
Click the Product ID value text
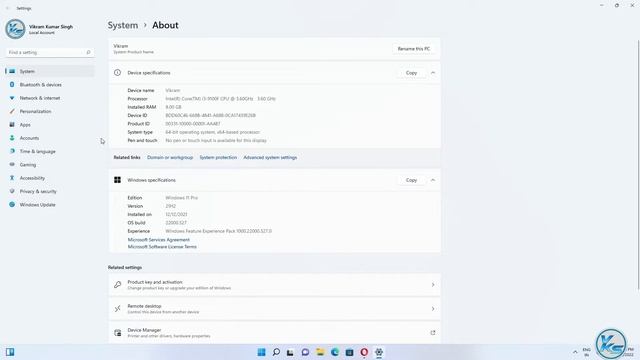(193, 124)
